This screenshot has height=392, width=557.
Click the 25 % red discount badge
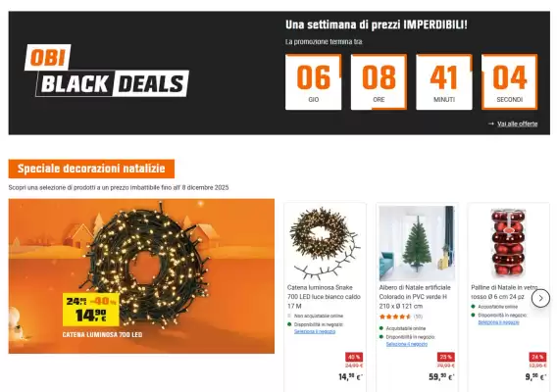446,357
